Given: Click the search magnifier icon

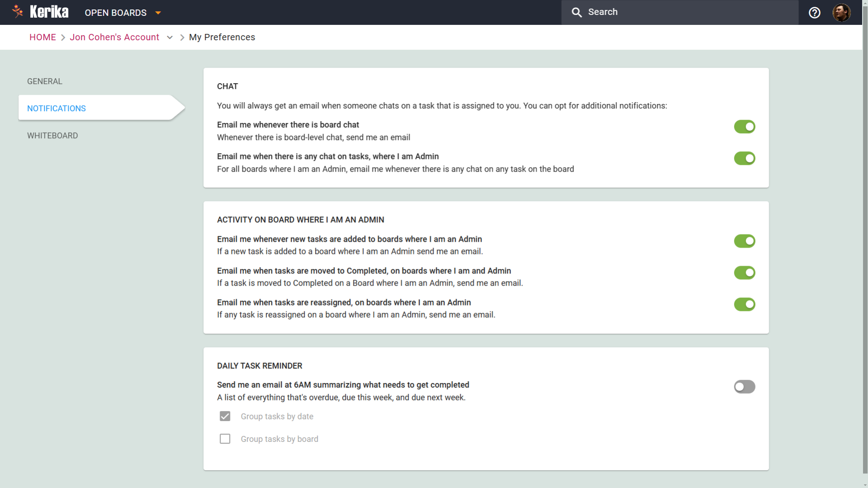Looking at the screenshot, I should [576, 13].
